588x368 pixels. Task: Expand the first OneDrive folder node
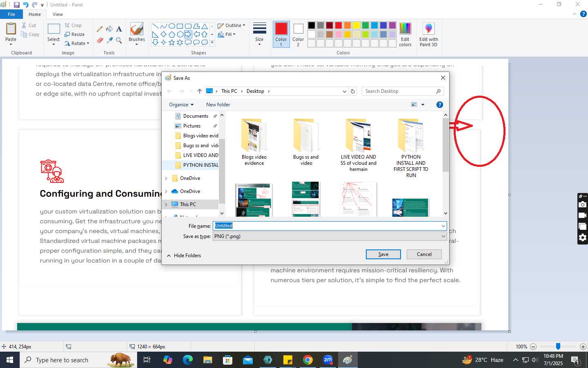(x=166, y=178)
